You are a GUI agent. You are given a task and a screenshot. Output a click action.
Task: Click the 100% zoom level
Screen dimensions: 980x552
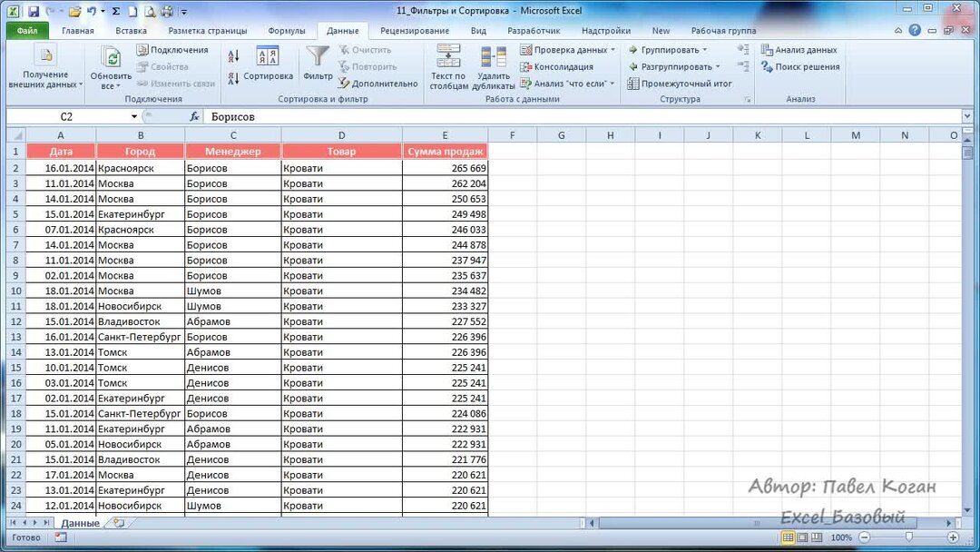click(x=840, y=537)
